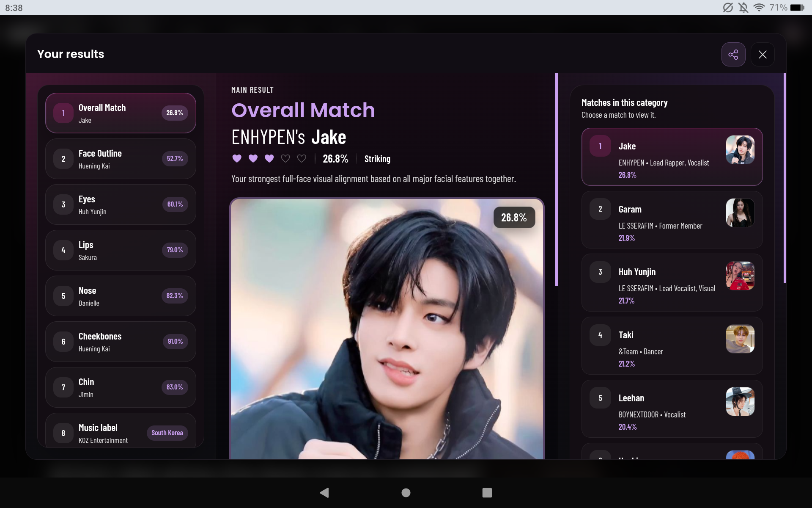Select the Chin Jimin category
812x508 pixels.
(x=121, y=387)
